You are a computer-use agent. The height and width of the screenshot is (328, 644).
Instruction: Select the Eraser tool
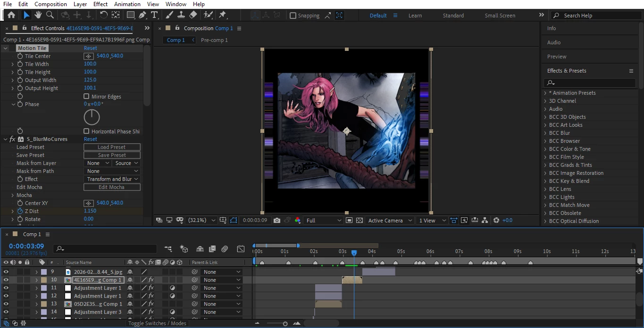193,15
